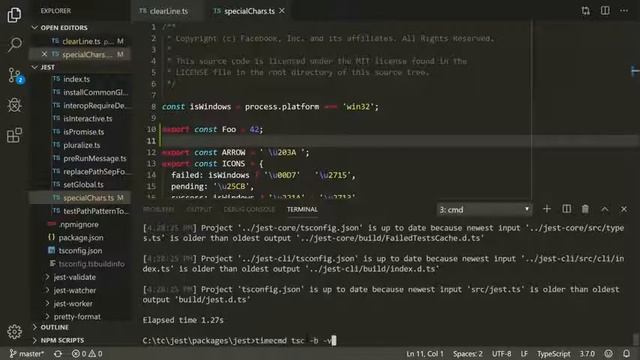Expand the jest-validate folder
Image resolution: width=640 pixels, height=360 pixels.
(x=80, y=277)
